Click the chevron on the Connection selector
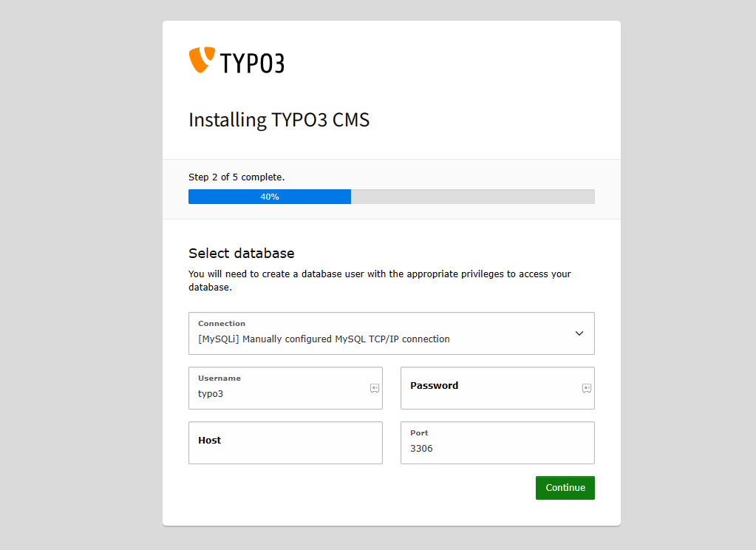This screenshot has width=756, height=550. point(579,333)
